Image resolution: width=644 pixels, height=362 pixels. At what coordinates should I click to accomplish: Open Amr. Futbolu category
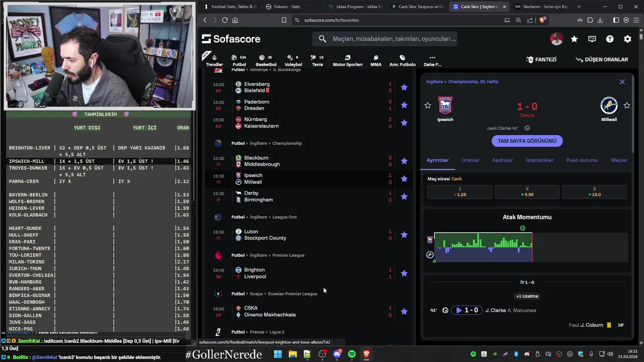click(x=403, y=60)
